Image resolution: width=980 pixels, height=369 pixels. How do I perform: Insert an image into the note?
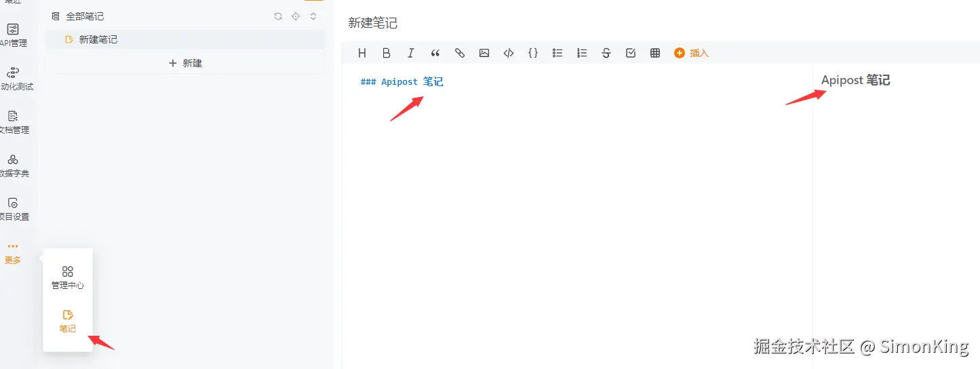point(484,53)
